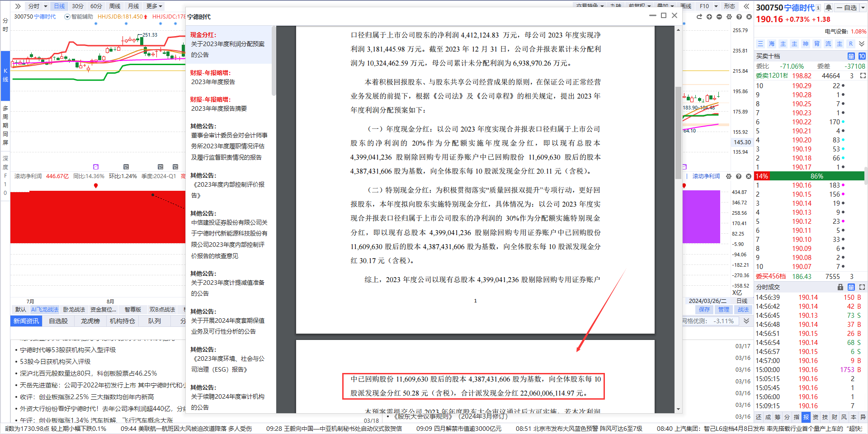Viewport: 868px width, 434px height.
Task: Zoom out chart with minus icon
Action: point(719,17)
